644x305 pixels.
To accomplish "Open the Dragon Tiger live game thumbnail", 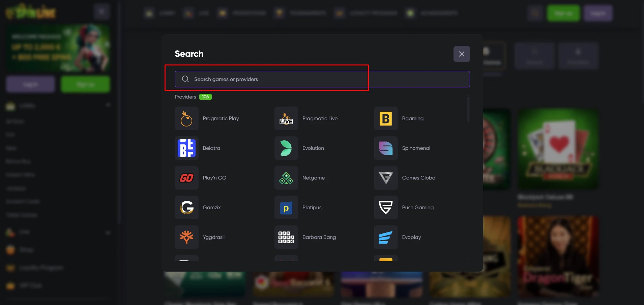I will (x=558, y=256).
